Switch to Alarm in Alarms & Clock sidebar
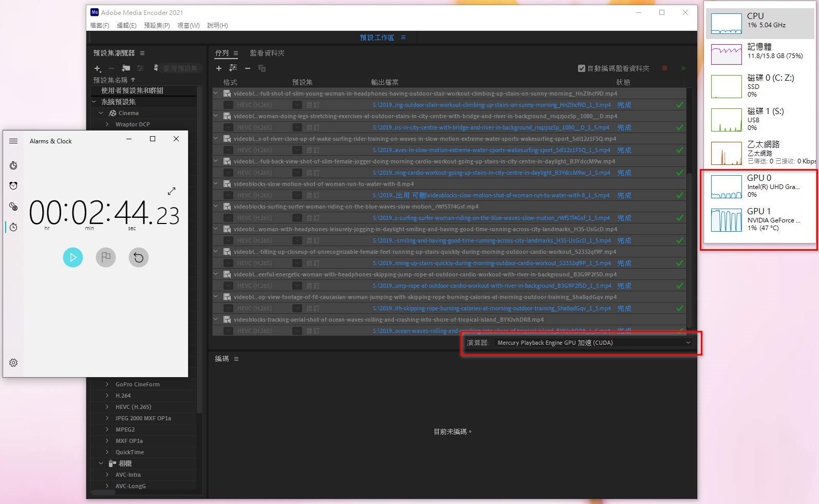 (x=13, y=186)
